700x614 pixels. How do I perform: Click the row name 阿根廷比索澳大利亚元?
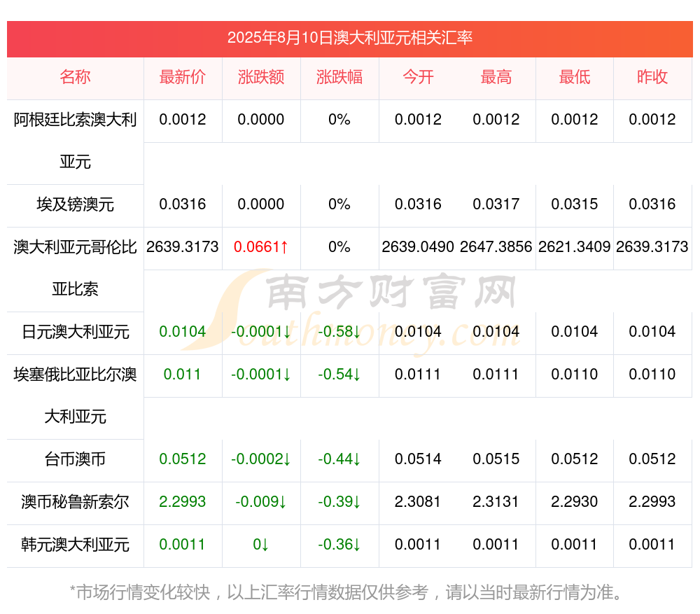click(x=75, y=141)
